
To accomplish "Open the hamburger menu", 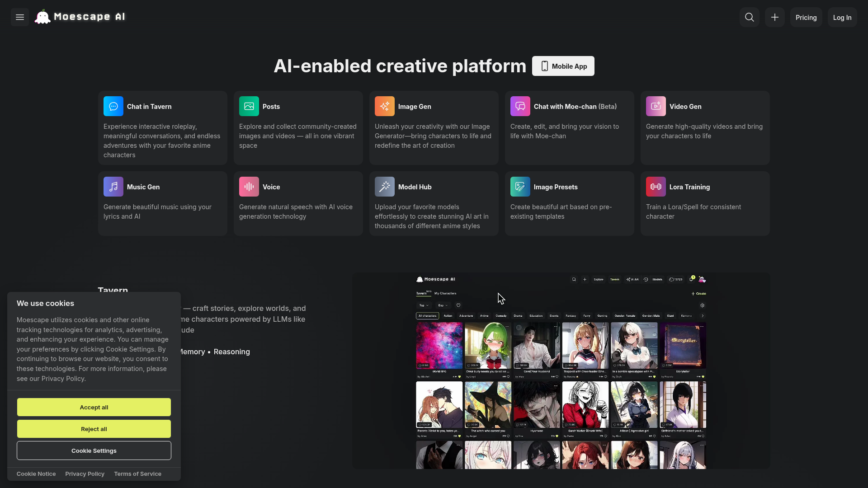I will (x=20, y=17).
